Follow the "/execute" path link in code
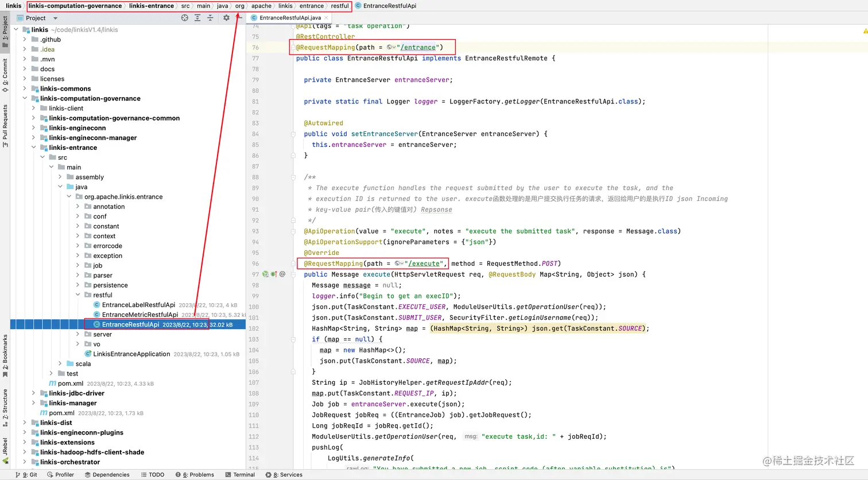The width and height of the screenshot is (868, 480). pos(424,264)
